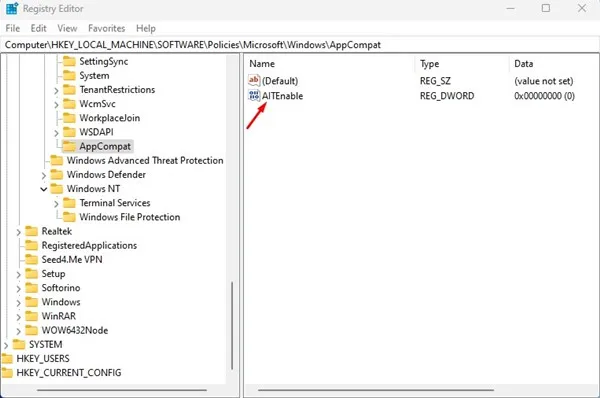
Task: Select the Windows File Protection key
Action: [129, 217]
